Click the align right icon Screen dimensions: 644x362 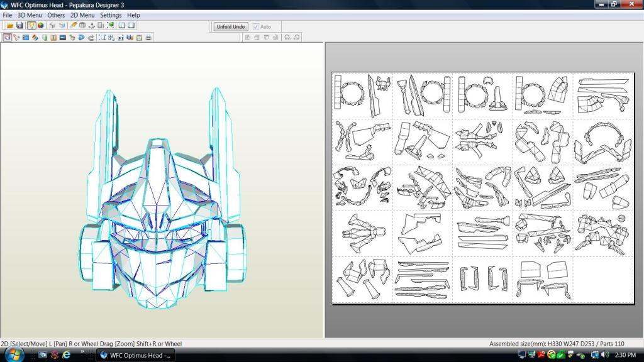(x=257, y=37)
